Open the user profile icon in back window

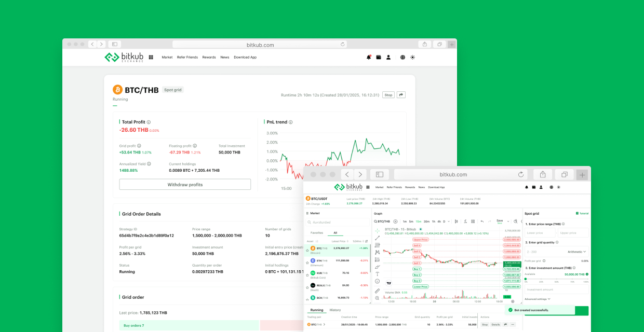388,58
